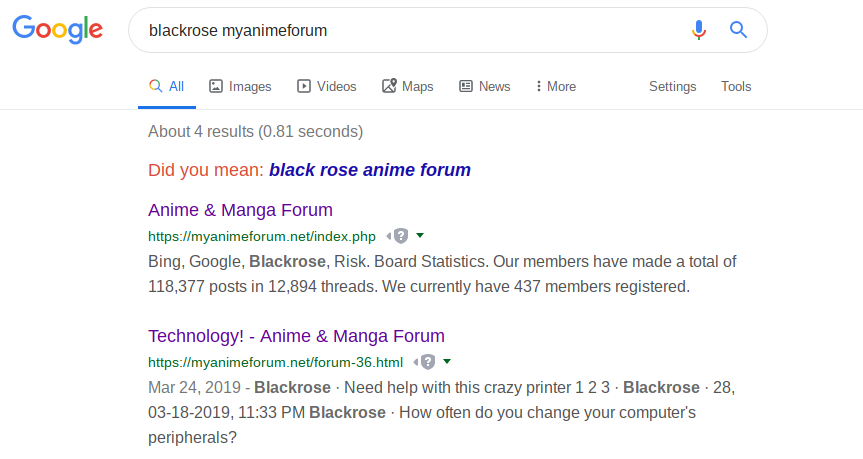
Task: Start voice search with microphone icon
Action: click(698, 30)
